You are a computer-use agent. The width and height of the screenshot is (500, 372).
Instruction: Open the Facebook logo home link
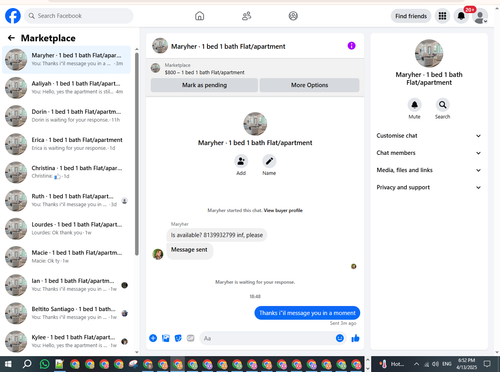tap(13, 16)
